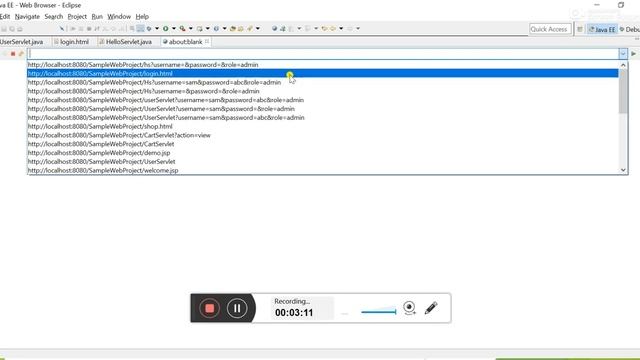Click the Quick Access search box
The width and height of the screenshot is (640, 360).
549,29
